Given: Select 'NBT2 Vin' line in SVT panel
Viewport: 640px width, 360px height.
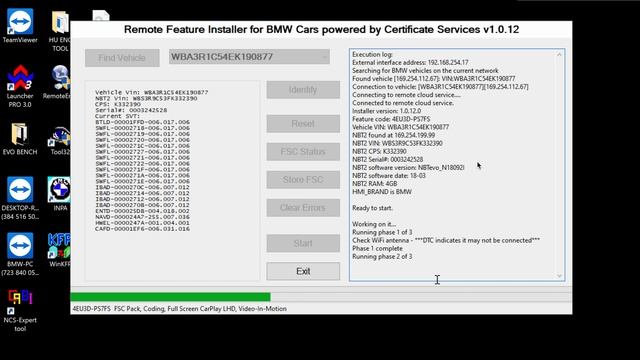Looking at the screenshot, I should coord(146,98).
